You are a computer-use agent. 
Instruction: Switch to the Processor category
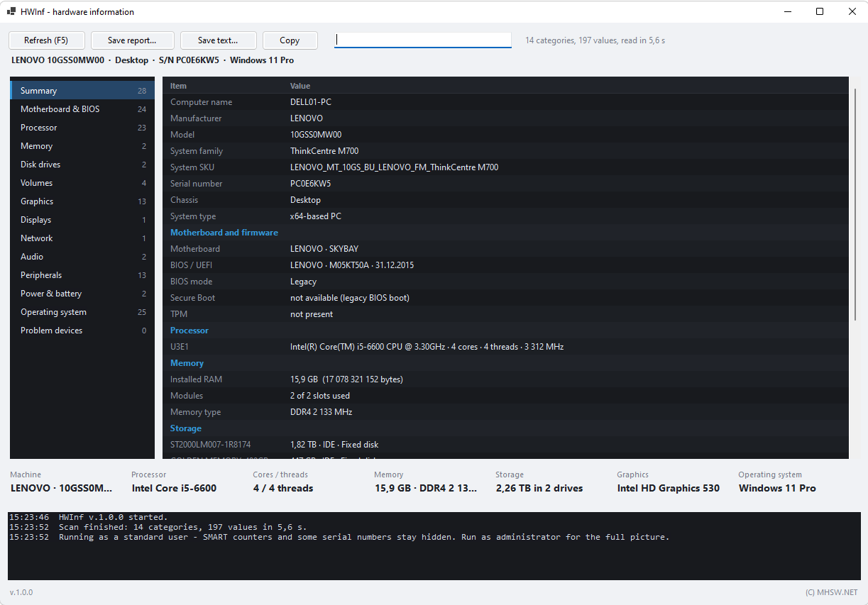82,127
